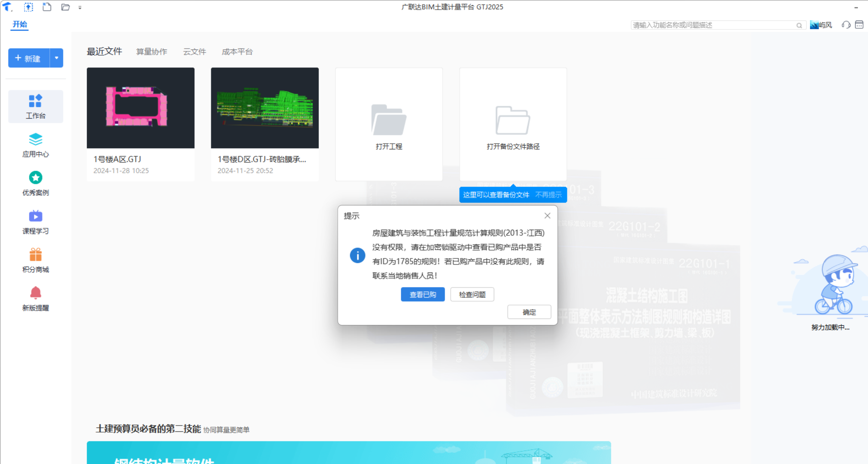The image size is (868, 464).
Task: Open 积分商城 gift icon in sidebar
Action: point(36,254)
